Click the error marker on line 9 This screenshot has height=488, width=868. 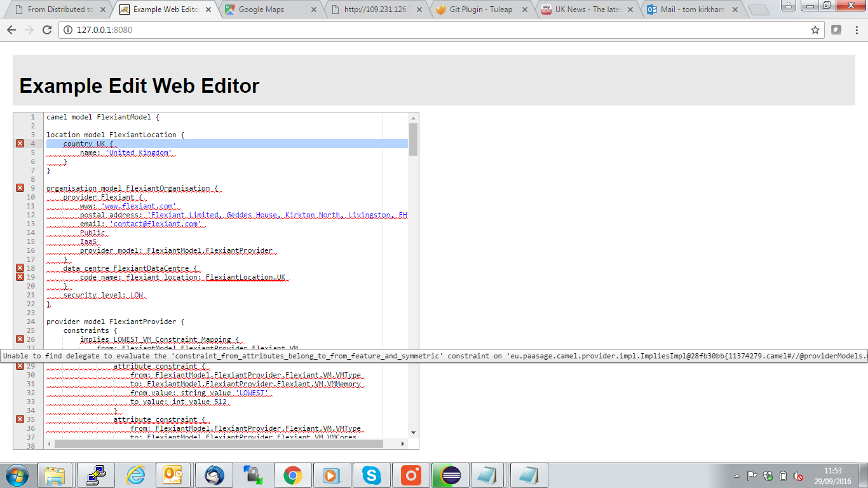20,188
